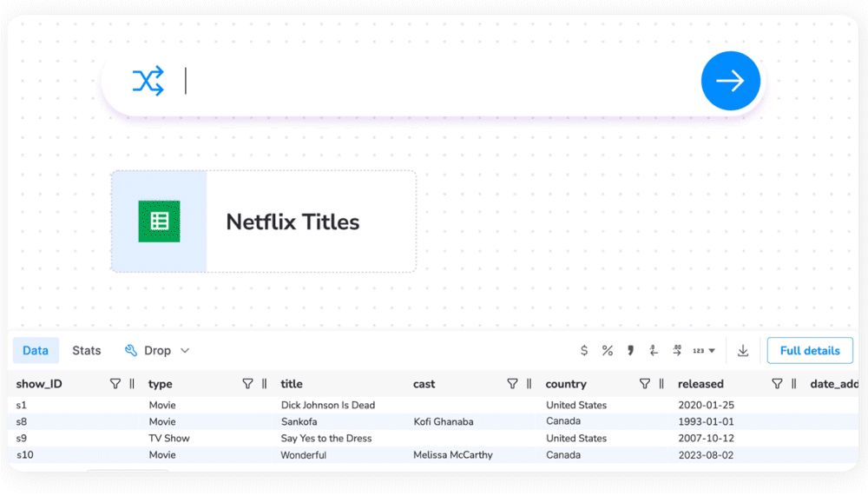This screenshot has width=868, height=496.
Task: Click the cast cell Melissa McCarthy
Action: click(453, 455)
